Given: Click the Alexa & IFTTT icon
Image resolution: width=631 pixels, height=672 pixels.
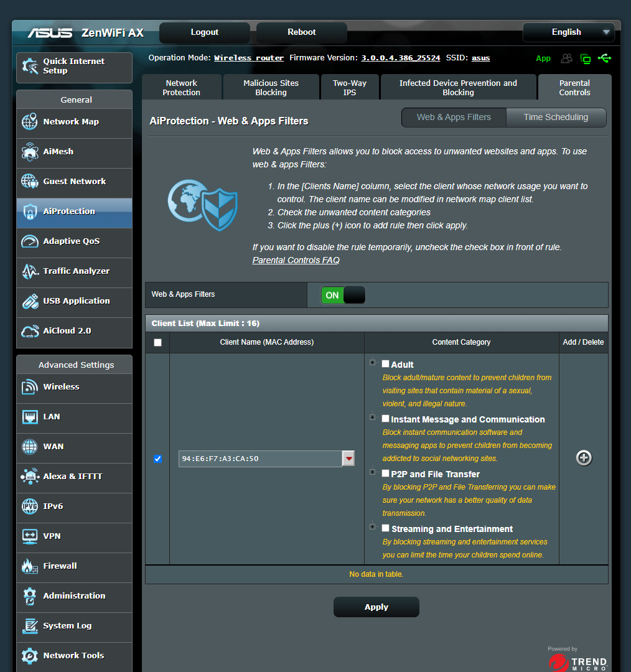Looking at the screenshot, I should point(30,477).
